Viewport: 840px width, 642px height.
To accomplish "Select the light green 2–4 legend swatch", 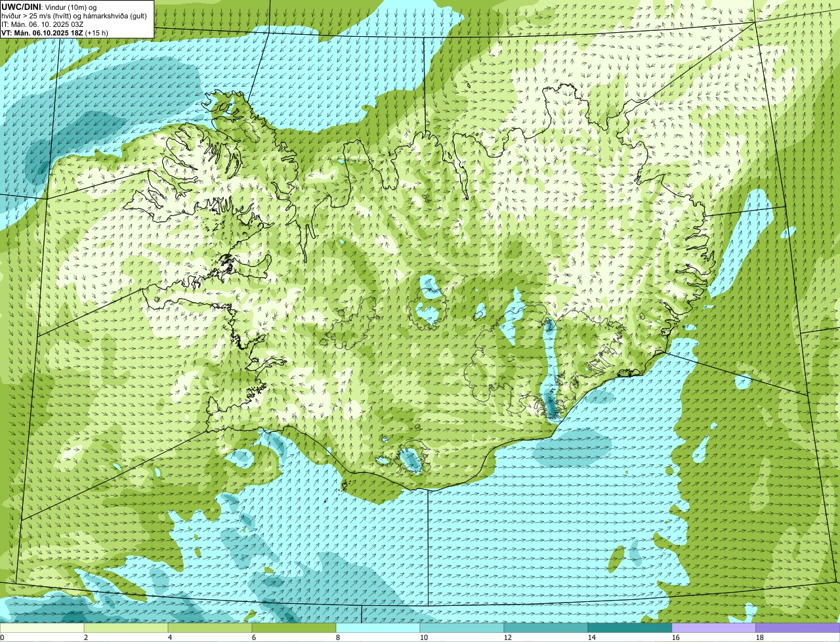I will (x=126, y=628).
